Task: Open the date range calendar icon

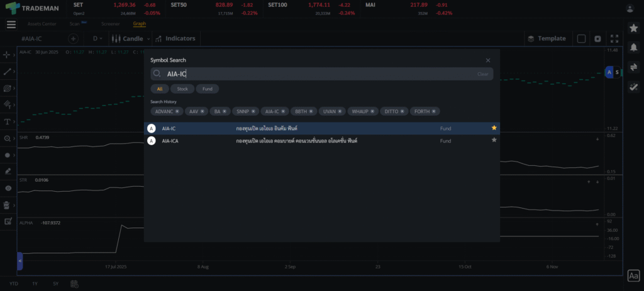Action: [x=74, y=284]
